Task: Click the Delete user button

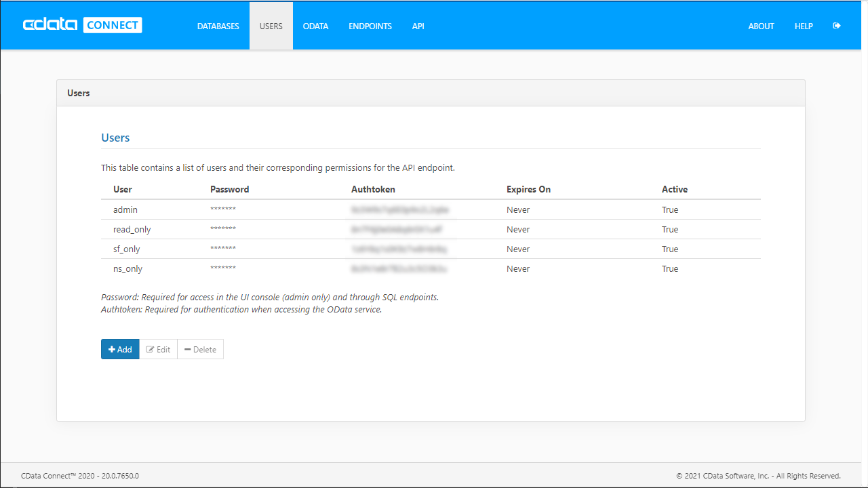Action: (200, 350)
